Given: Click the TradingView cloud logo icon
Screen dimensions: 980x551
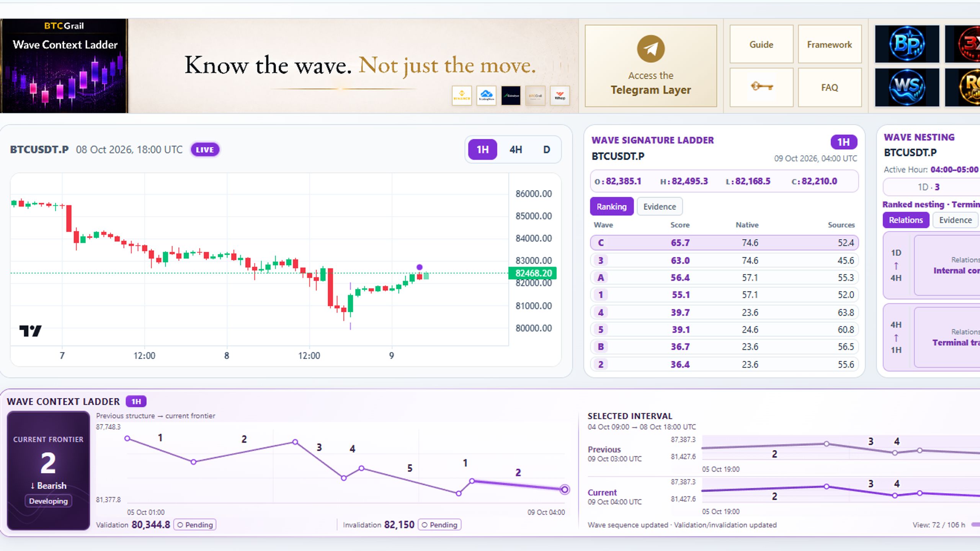Looking at the screenshot, I should [486, 95].
